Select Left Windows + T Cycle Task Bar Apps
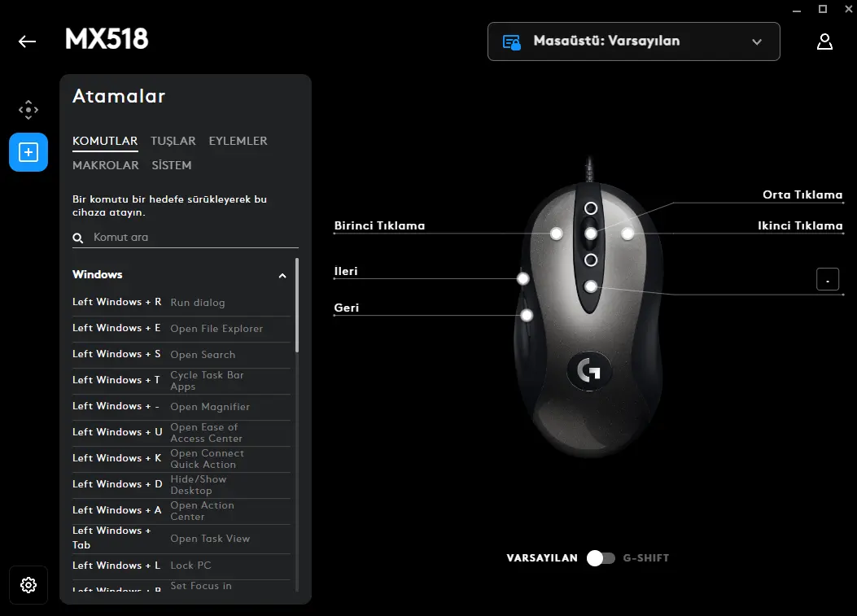The width and height of the screenshot is (857, 616). [181, 380]
